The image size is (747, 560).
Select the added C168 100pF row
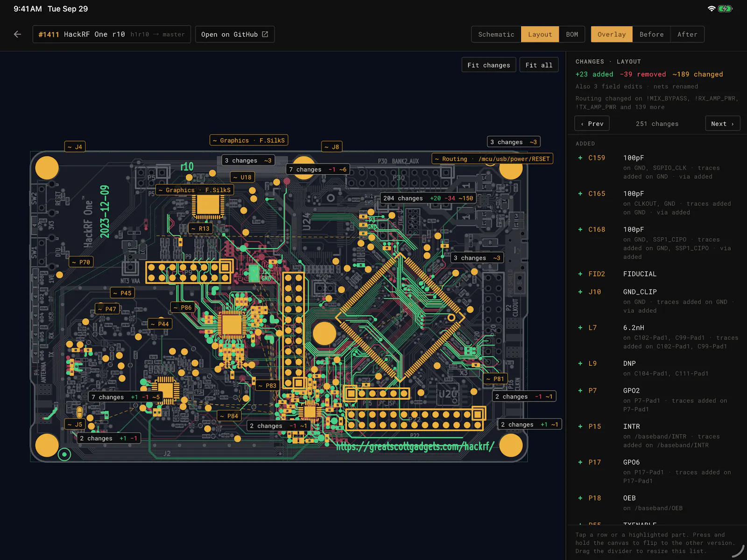coord(656,243)
